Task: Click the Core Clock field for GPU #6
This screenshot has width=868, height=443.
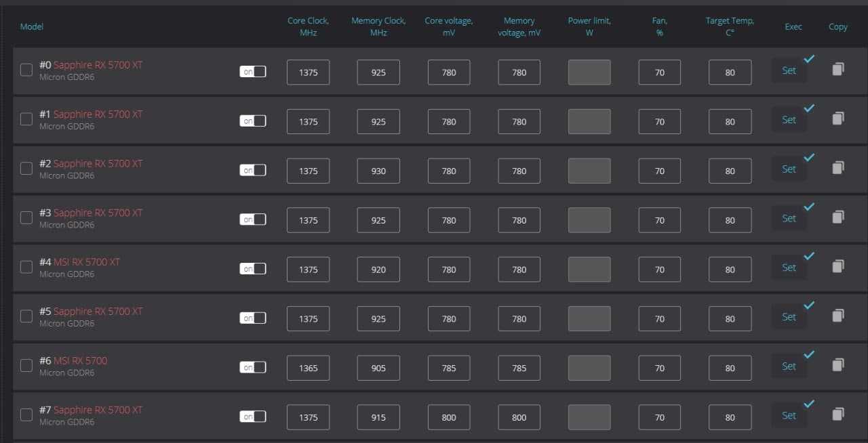Action: (x=308, y=368)
